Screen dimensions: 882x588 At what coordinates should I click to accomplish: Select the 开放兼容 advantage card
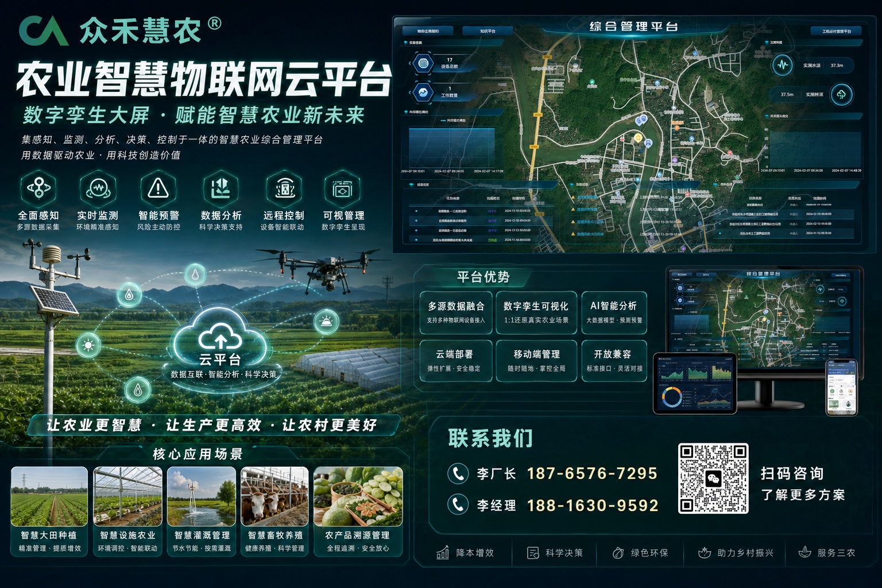click(x=614, y=361)
